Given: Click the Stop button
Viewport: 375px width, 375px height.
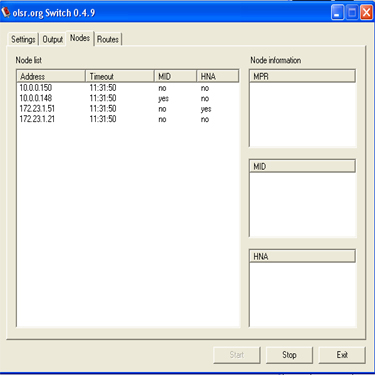Looking at the screenshot, I should coord(289,355).
